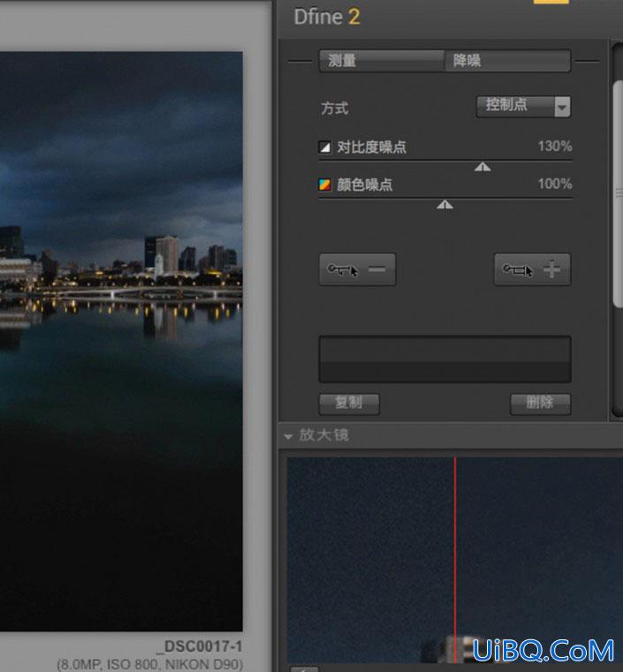Switch to the 测量 tab
The width and height of the screenshot is (623, 672).
pos(382,61)
